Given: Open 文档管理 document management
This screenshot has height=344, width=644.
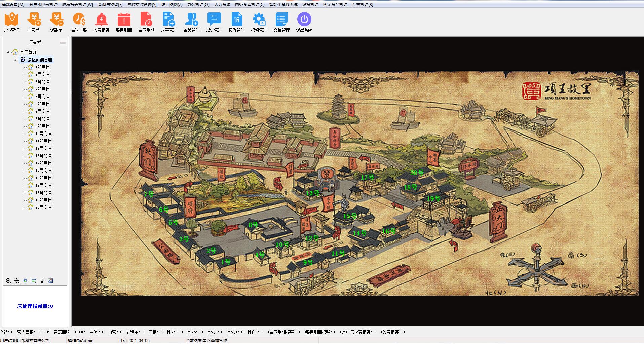Looking at the screenshot, I should click(x=281, y=22).
